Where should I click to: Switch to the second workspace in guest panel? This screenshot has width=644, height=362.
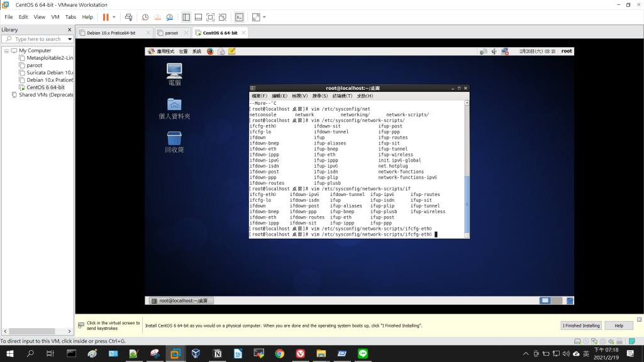click(557, 301)
